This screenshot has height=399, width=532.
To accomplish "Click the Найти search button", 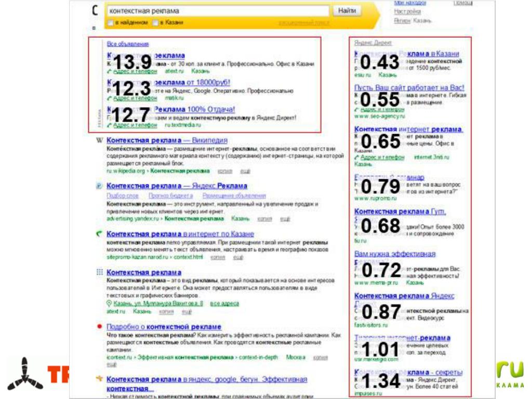I will coord(347,11).
